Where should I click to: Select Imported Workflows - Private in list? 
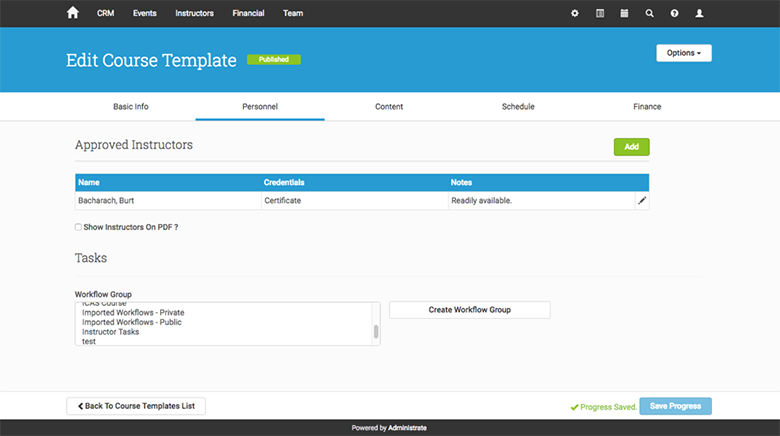point(133,313)
